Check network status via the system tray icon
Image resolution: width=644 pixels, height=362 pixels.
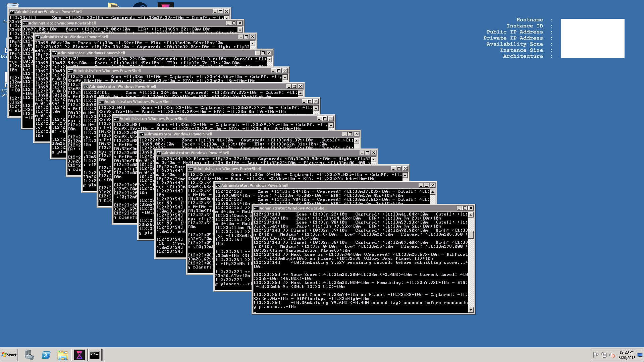pyautogui.click(x=604, y=355)
